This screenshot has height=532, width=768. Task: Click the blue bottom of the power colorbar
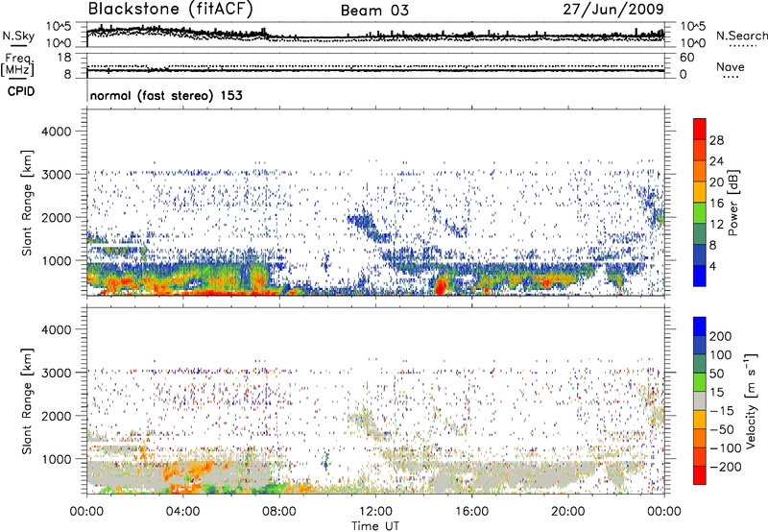pyautogui.click(x=700, y=276)
